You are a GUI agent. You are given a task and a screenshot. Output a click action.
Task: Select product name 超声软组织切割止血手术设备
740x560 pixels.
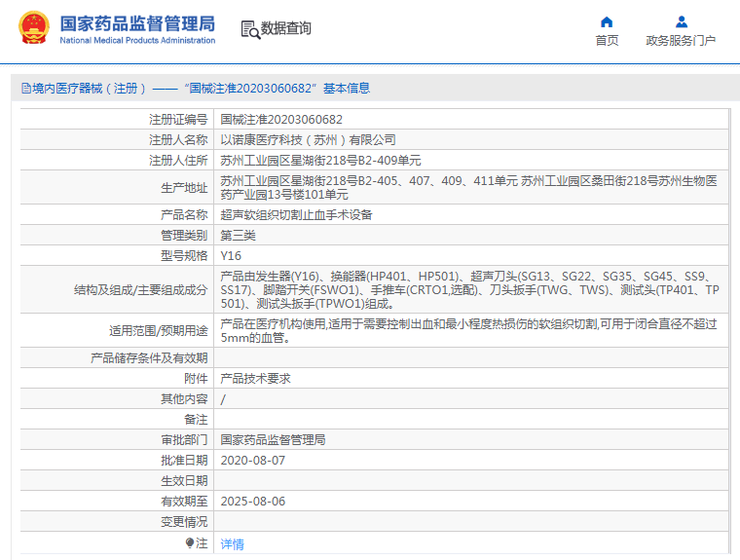pyautogui.click(x=296, y=215)
